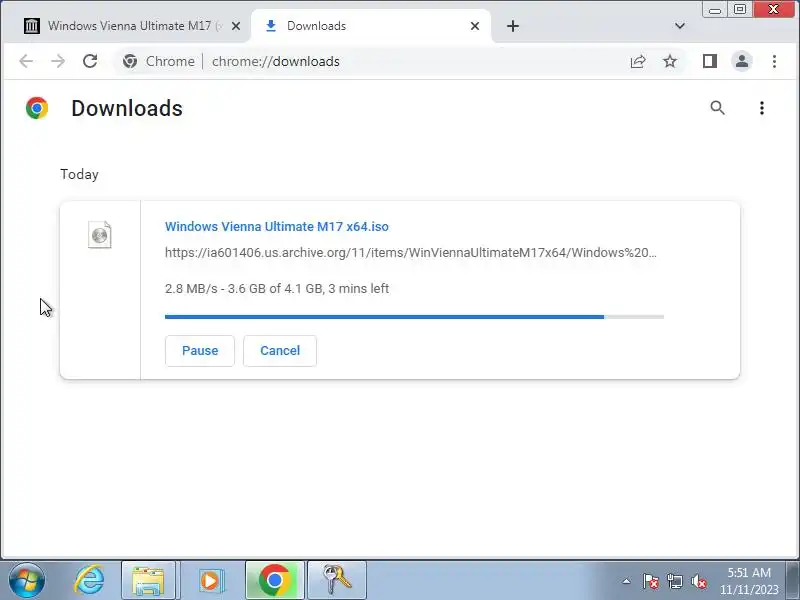The image size is (800, 600).
Task: Open the Action Center flag icon
Action: [651, 581]
